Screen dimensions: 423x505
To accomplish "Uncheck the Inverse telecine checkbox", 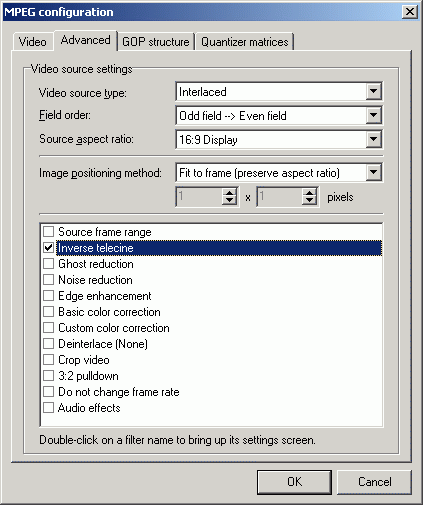I will (49, 248).
